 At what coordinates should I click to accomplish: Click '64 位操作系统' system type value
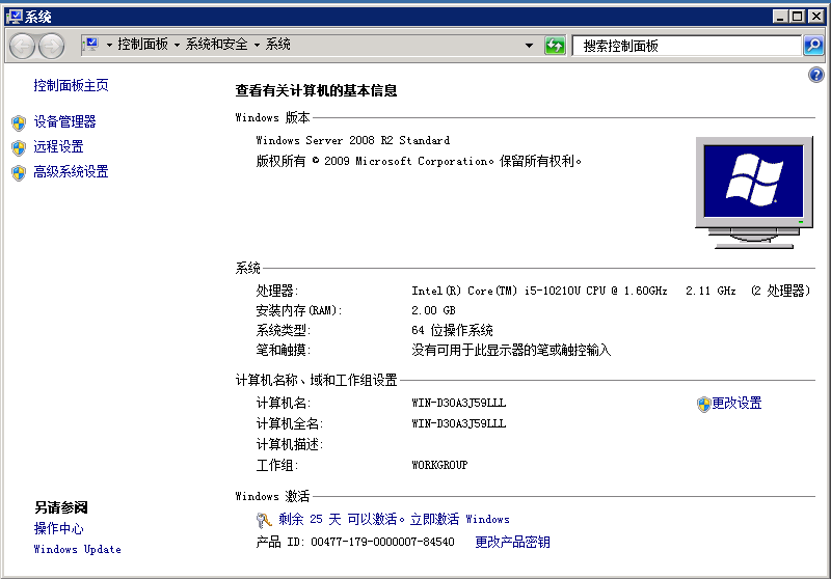coord(452,331)
